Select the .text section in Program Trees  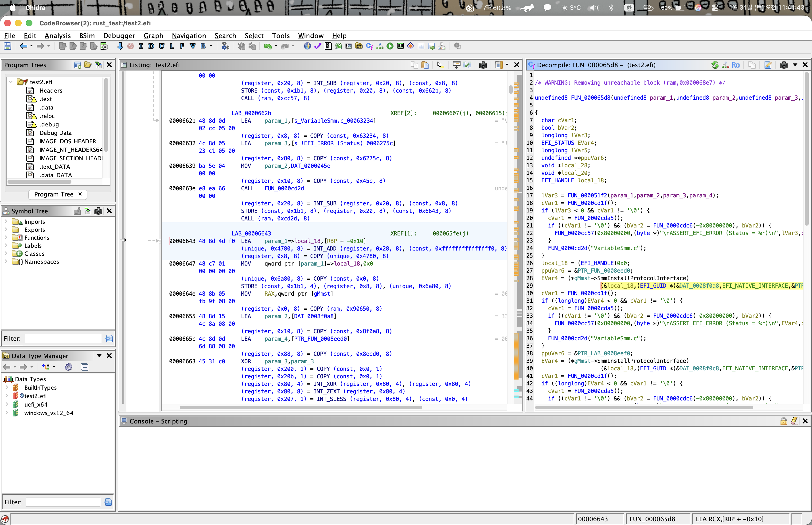(45, 99)
